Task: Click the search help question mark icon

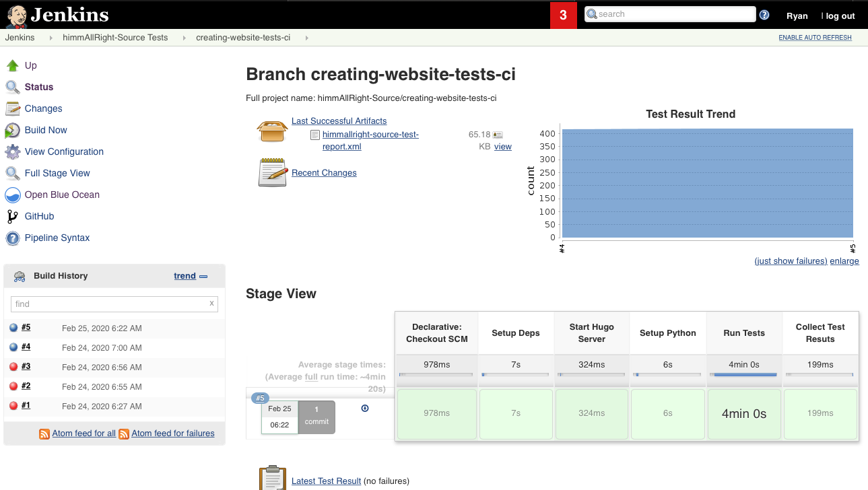Action: [764, 15]
